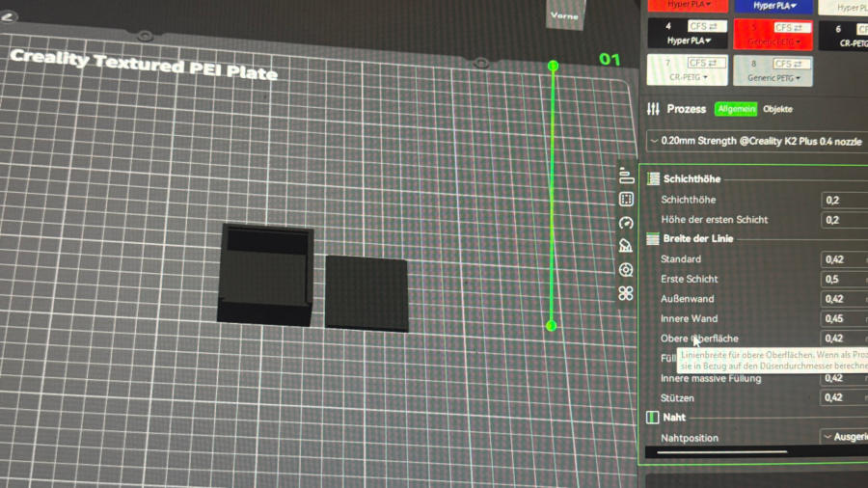Toggle the CFS mapping on filament slot 8
This screenshot has width=868, height=488.
click(x=790, y=63)
